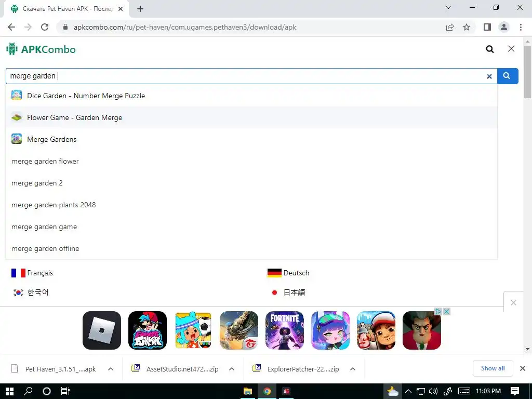This screenshot has height=399, width=532.
Task: Submit search with blue magnifier button
Action: coord(508,76)
